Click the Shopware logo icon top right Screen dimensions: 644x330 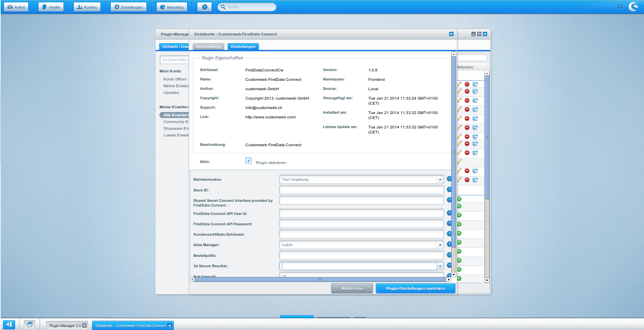point(633,7)
